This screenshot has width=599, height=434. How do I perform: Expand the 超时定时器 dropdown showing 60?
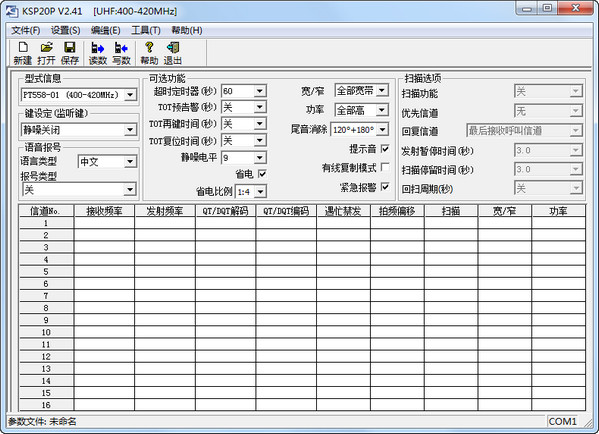pos(259,91)
